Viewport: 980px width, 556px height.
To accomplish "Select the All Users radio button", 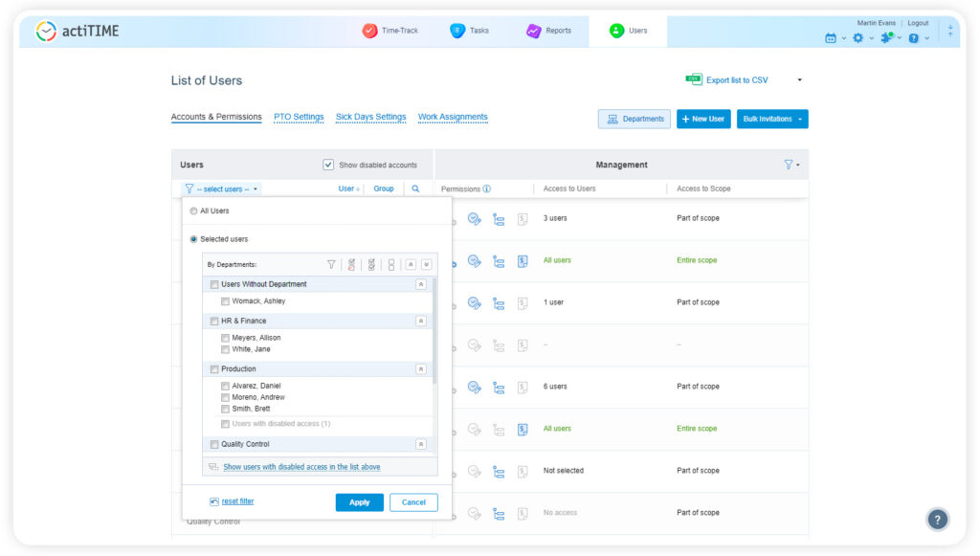I will tap(192, 211).
